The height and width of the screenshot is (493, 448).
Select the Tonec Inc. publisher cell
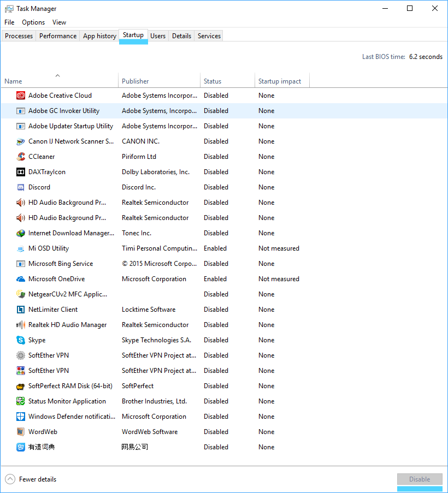[137, 233]
